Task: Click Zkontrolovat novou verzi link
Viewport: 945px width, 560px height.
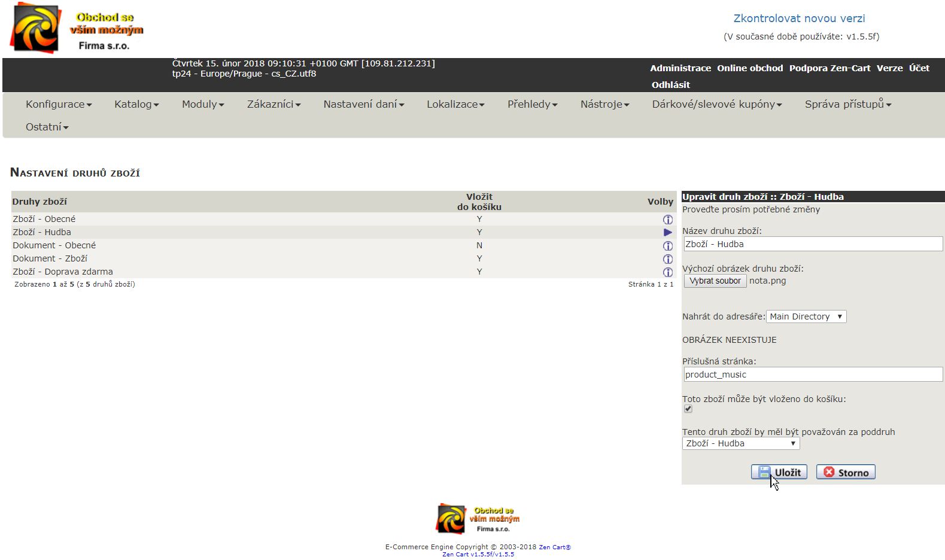Action: tap(799, 19)
